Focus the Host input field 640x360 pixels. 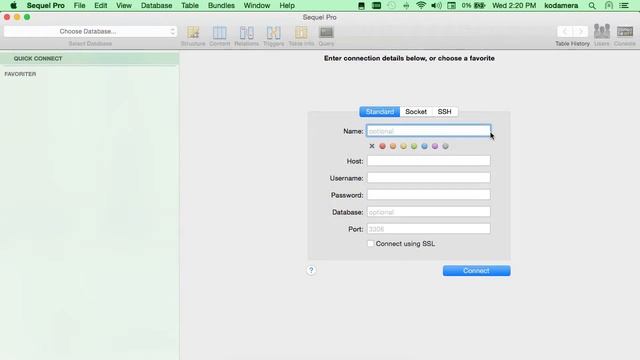pyautogui.click(x=429, y=161)
